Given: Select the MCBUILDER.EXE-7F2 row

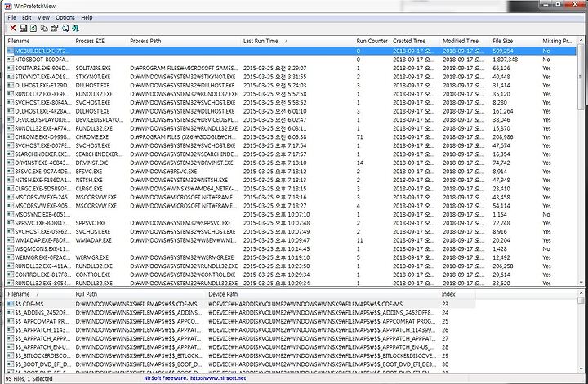Looking at the screenshot, I should (x=291, y=51).
